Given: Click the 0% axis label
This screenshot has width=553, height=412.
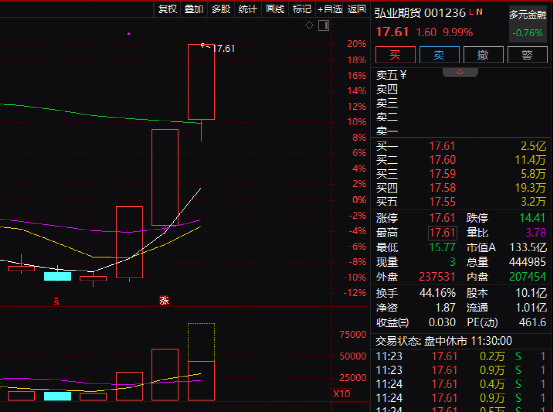Looking at the screenshot, I should 359,200.
